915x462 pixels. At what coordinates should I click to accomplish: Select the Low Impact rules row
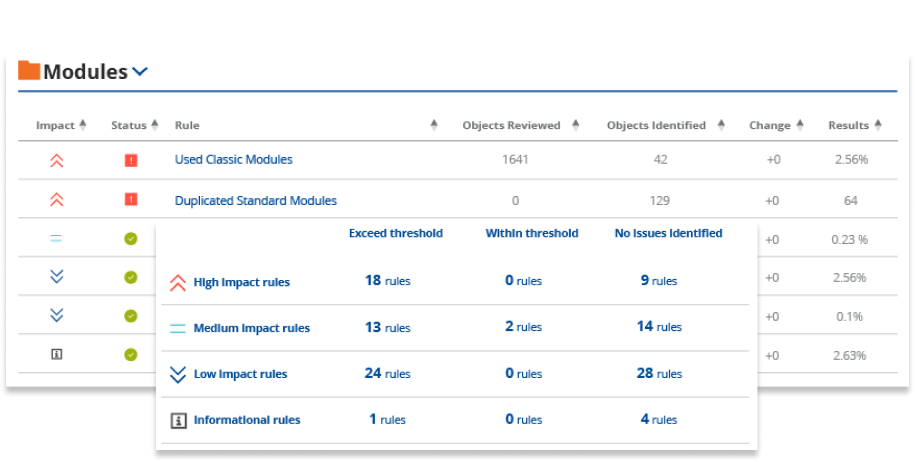pos(240,374)
